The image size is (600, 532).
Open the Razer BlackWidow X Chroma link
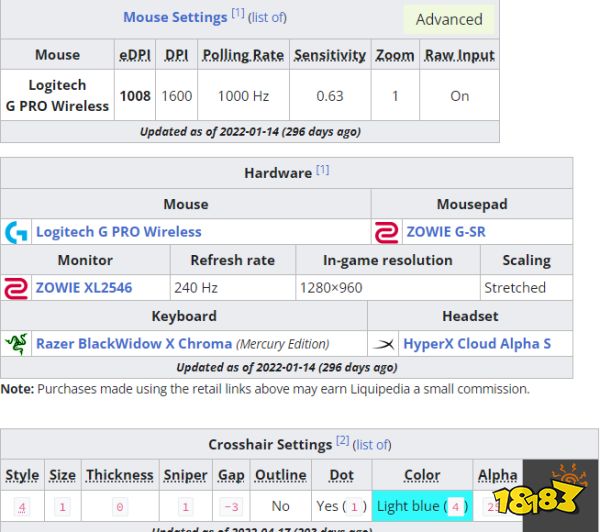click(134, 344)
